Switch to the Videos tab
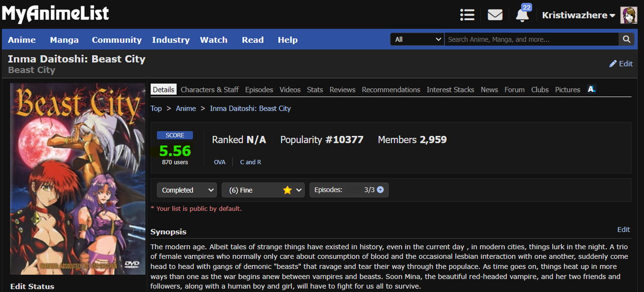644x292 pixels. [x=290, y=90]
